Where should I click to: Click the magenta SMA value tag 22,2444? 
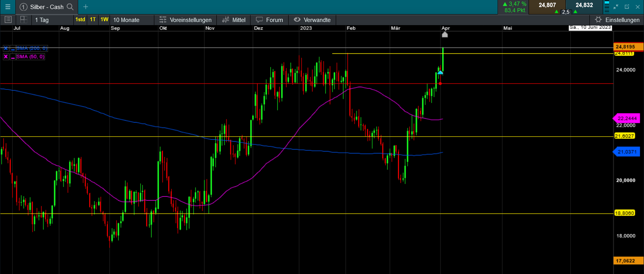(626, 118)
